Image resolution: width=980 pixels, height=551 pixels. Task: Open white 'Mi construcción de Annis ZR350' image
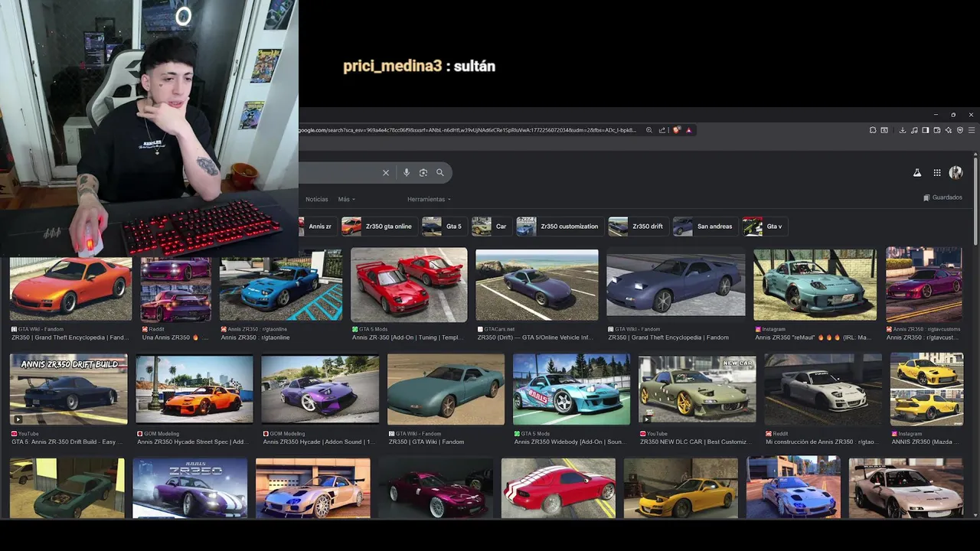(x=823, y=389)
